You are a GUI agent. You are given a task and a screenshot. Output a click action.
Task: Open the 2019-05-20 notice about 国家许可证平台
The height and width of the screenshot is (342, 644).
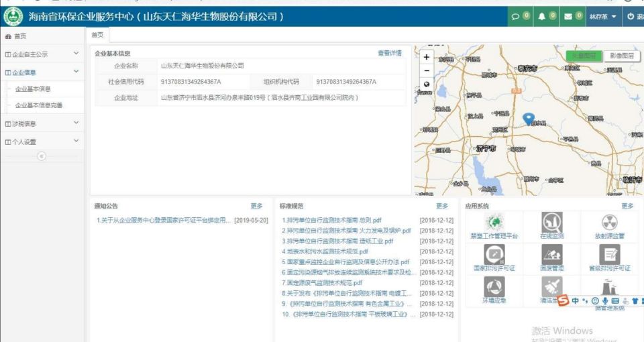(164, 220)
